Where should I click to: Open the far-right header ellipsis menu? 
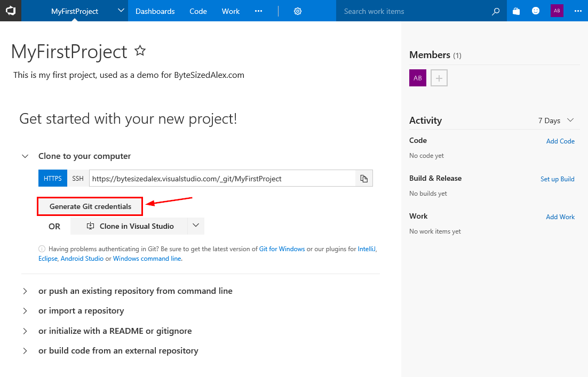coord(578,11)
